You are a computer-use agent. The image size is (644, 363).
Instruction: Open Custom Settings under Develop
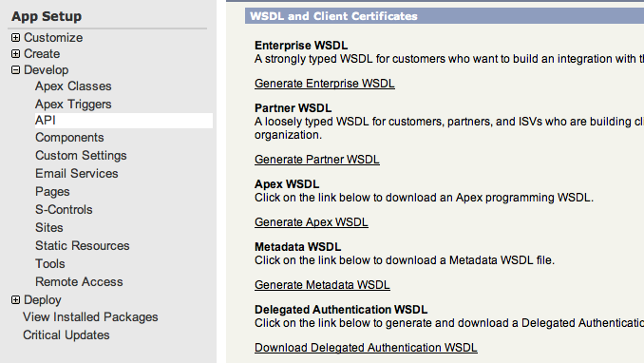click(81, 156)
